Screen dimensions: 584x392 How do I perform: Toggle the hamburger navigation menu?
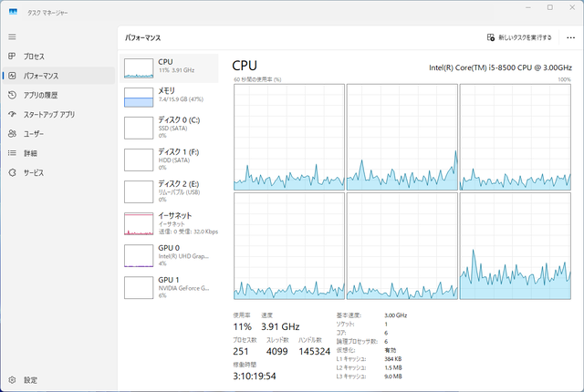(12, 36)
